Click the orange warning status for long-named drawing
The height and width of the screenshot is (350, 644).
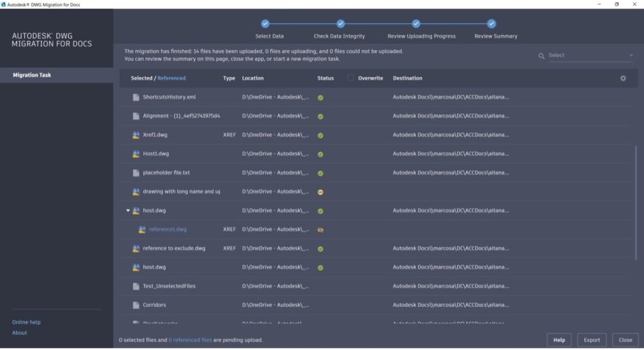320,192
